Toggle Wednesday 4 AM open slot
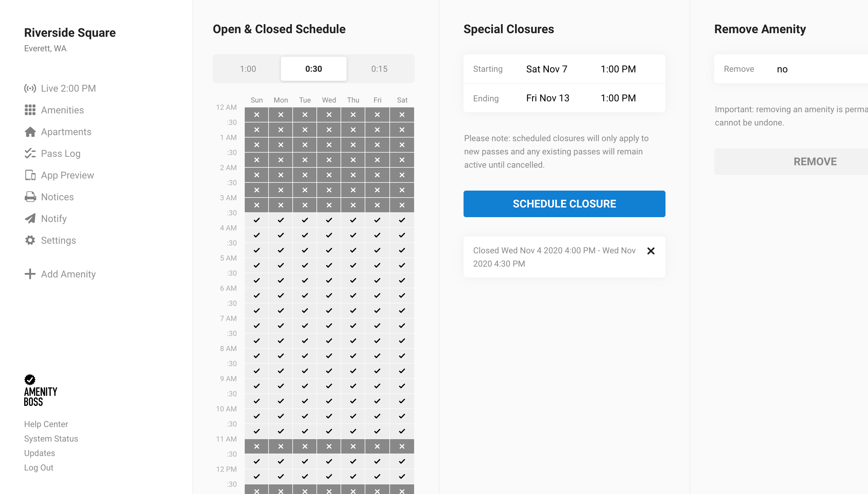This screenshot has height=494, width=868. [x=329, y=235]
